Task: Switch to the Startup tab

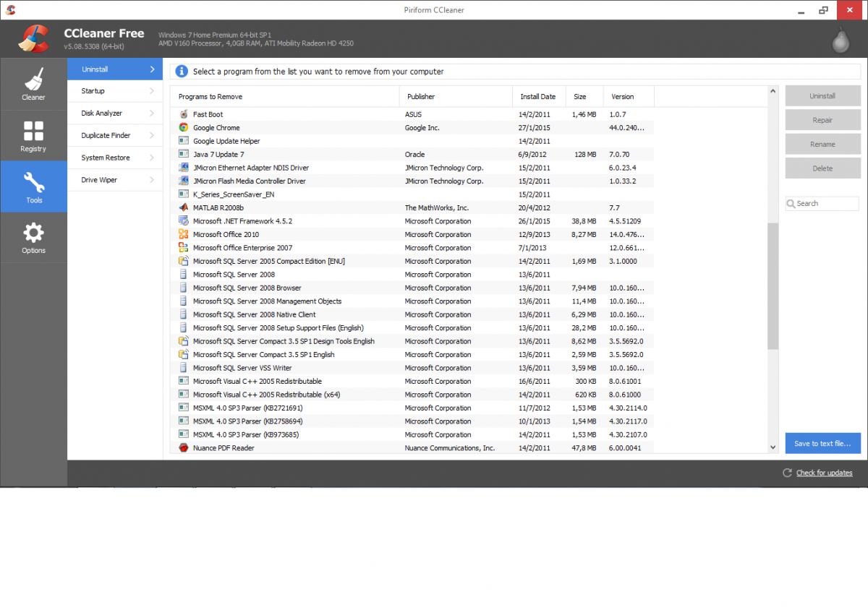Action: 115,91
